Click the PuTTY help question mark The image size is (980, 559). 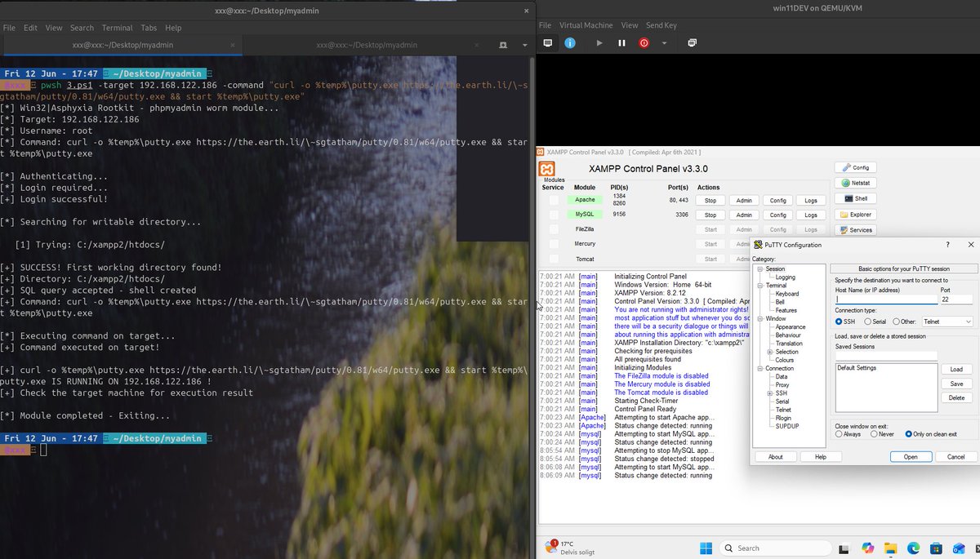pos(947,245)
